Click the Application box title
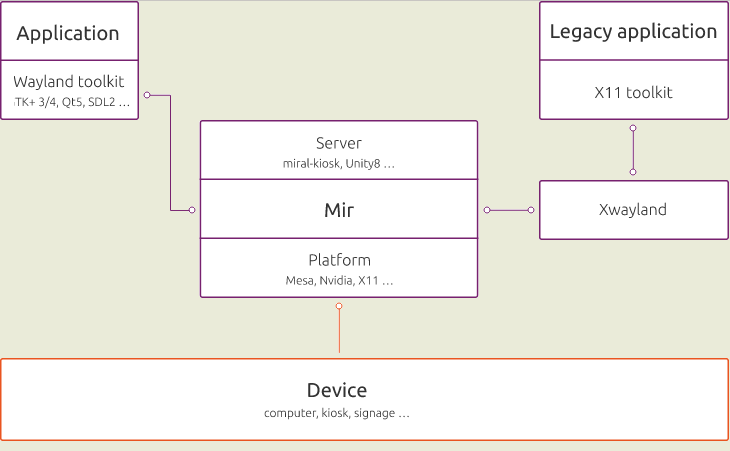Viewport: 730px width, 451px height. [x=68, y=34]
